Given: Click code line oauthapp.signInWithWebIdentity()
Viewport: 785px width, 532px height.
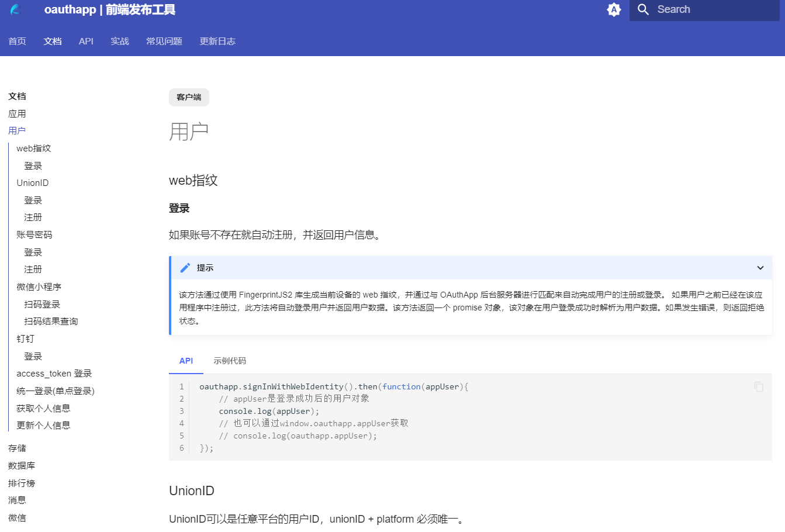Looking at the screenshot, I should point(334,386).
